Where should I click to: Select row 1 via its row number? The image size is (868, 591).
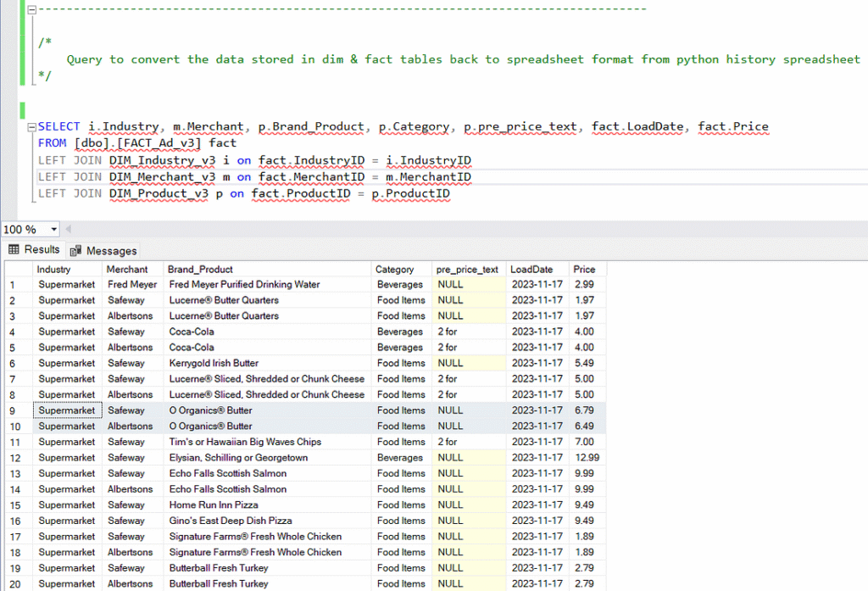point(19,285)
